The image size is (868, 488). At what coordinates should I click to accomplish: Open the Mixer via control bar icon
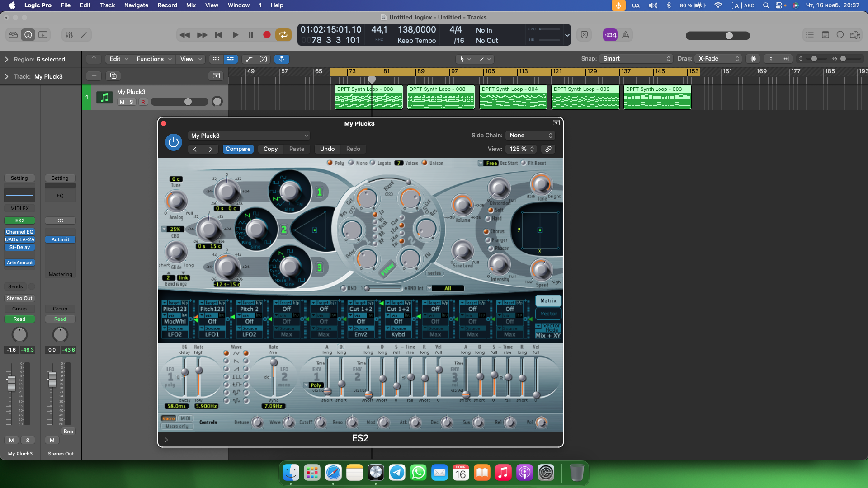click(69, 35)
